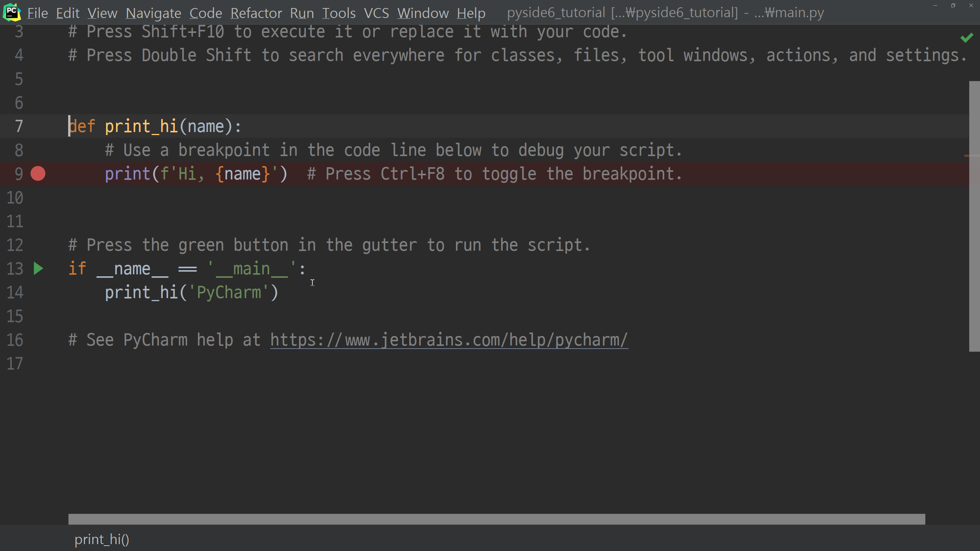980x551 pixels.
Task: Click the green inspection checkmark icon
Action: 967,37
